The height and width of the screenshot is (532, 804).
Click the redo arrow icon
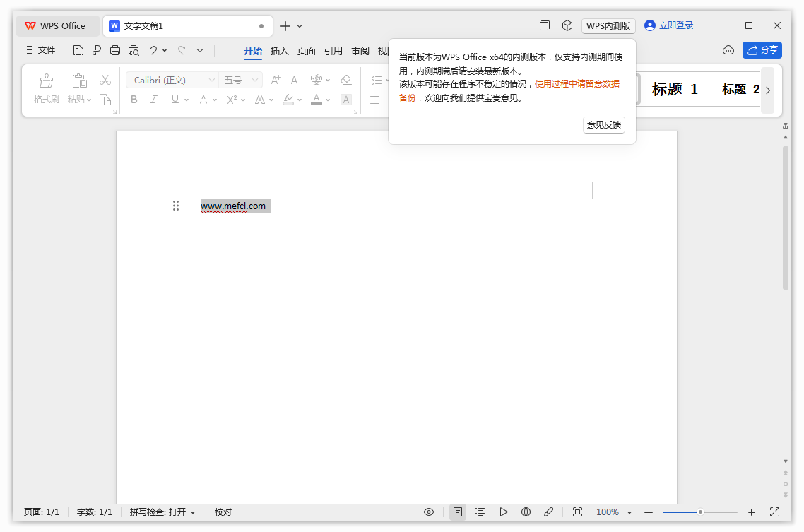coord(182,50)
